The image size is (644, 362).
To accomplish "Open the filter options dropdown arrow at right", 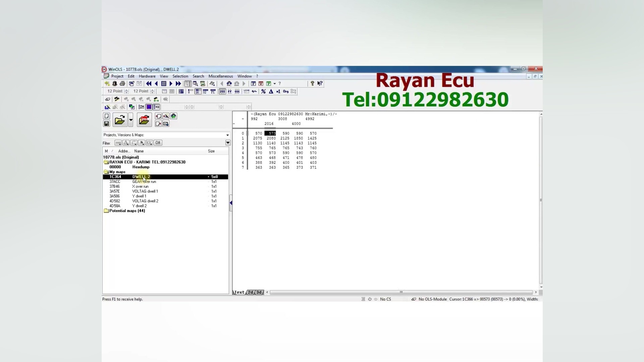I will pos(228,143).
